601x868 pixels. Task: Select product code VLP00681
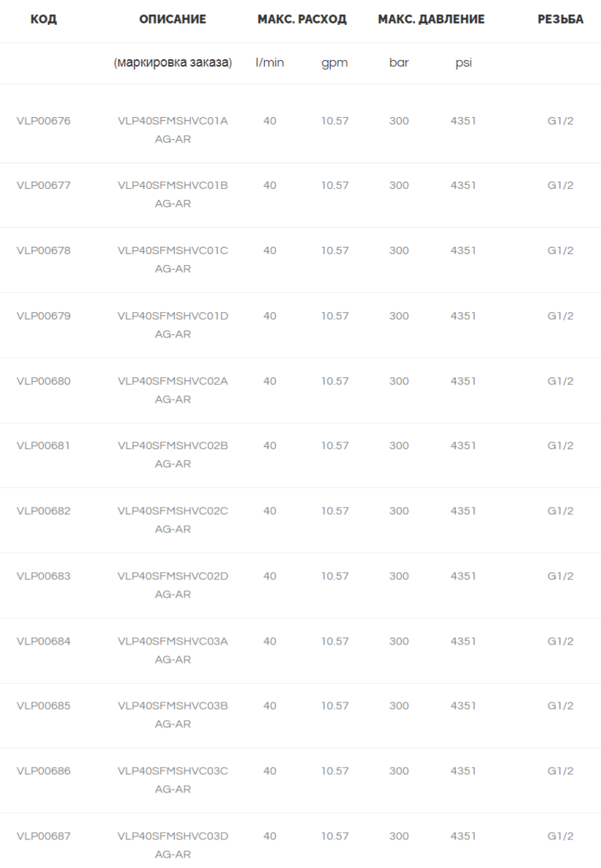click(x=44, y=445)
